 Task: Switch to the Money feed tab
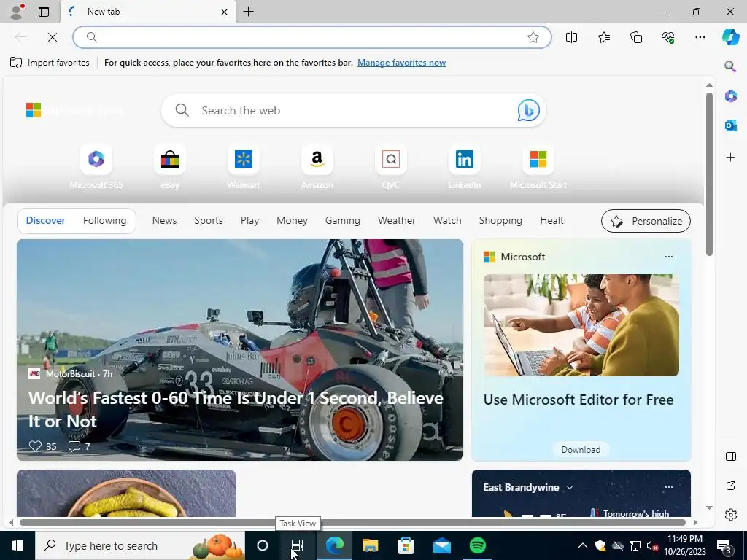tap(292, 220)
